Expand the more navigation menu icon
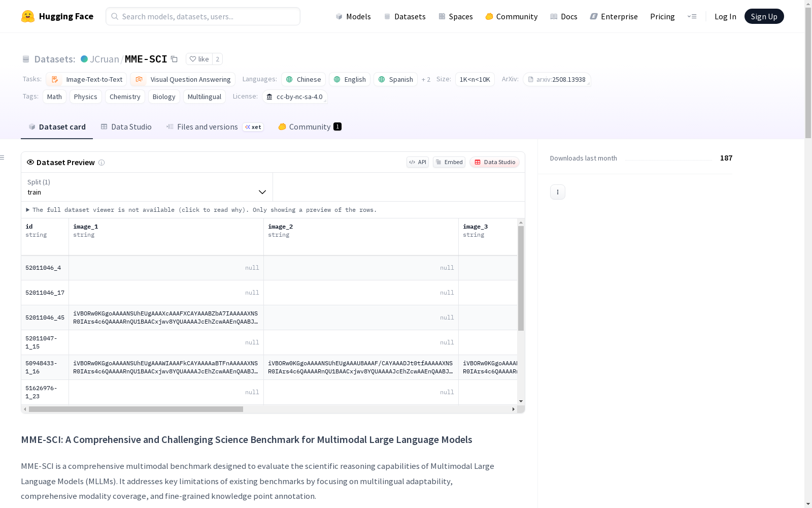812x508 pixels. tap(692, 16)
